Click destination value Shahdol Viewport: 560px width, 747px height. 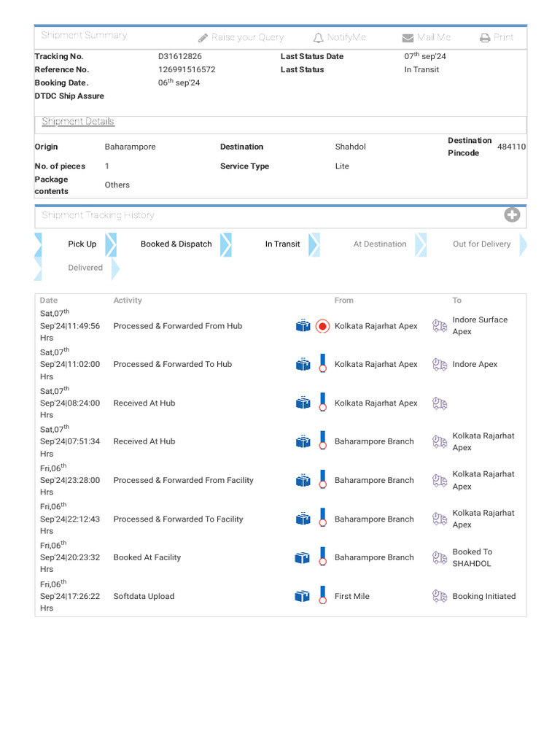[351, 147]
